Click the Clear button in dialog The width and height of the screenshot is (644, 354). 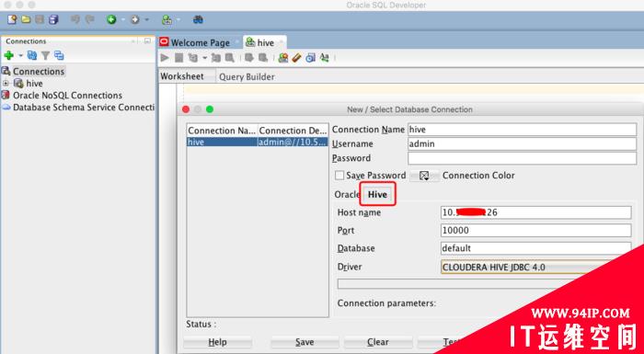[378, 342]
